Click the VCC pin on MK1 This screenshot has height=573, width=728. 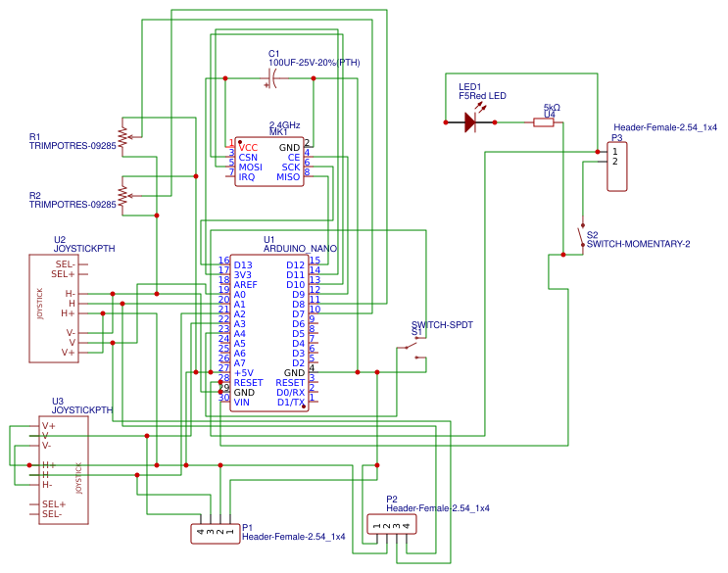(248, 148)
